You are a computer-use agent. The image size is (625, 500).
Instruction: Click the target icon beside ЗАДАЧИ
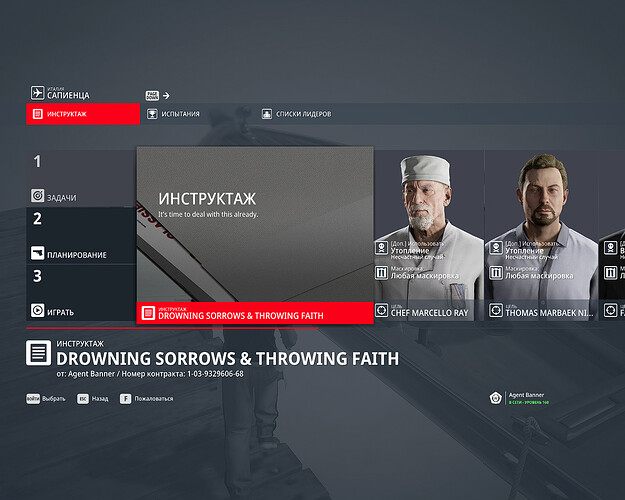(37, 195)
